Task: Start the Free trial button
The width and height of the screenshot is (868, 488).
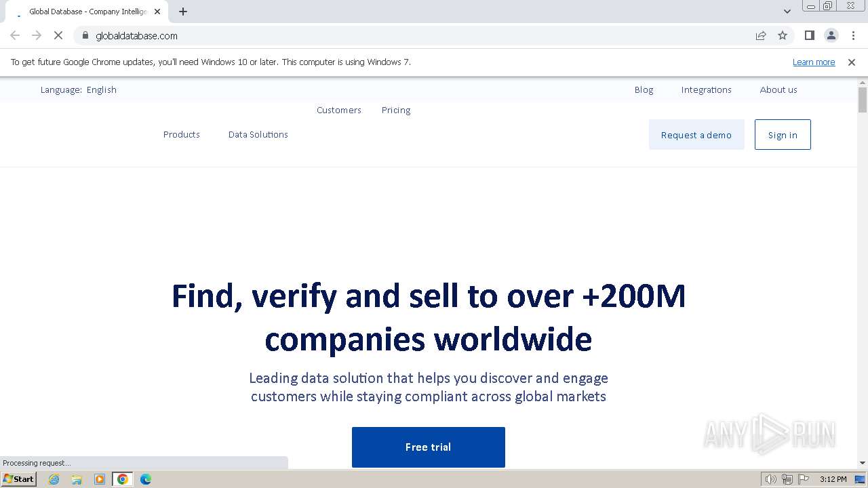Action: 429,447
